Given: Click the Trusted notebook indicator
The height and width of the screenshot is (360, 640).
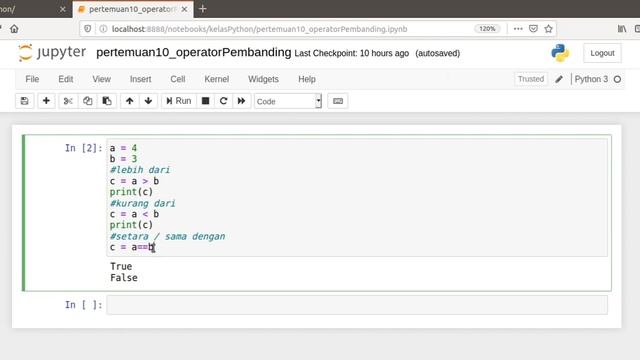Looking at the screenshot, I should click(531, 79).
